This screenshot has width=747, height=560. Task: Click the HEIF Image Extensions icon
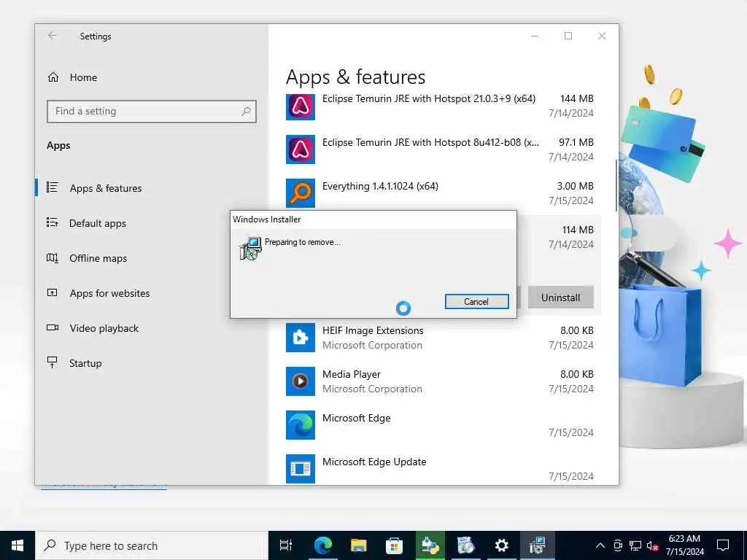coord(300,338)
